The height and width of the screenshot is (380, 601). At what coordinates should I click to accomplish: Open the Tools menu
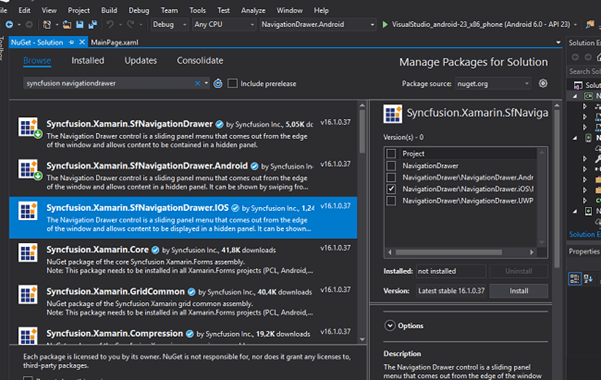[x=197, y=10]
